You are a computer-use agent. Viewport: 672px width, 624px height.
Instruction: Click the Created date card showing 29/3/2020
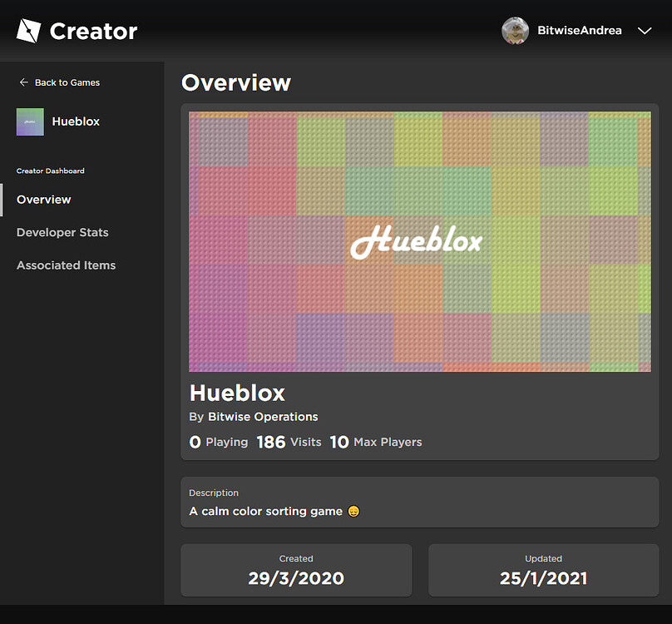coord(296,570)
